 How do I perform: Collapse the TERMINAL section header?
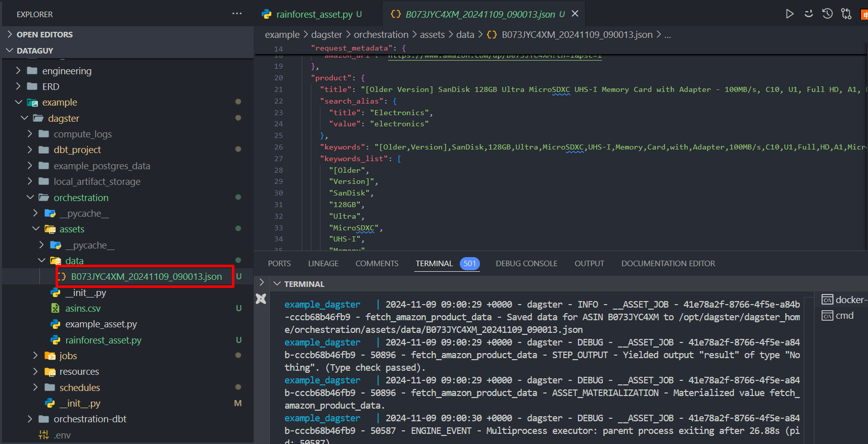[304, 284]
